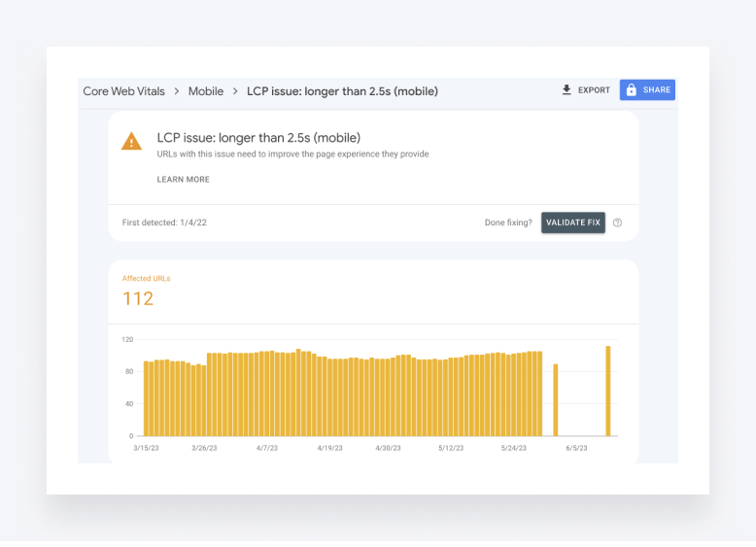Open the Learn More link

click(x=183, y=180)
